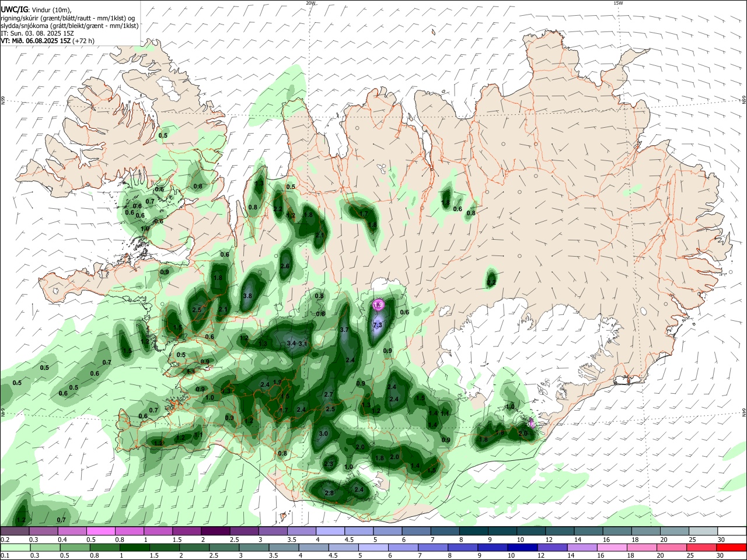
Task: Click the 20W longitude label
Action: click(310, 3)
